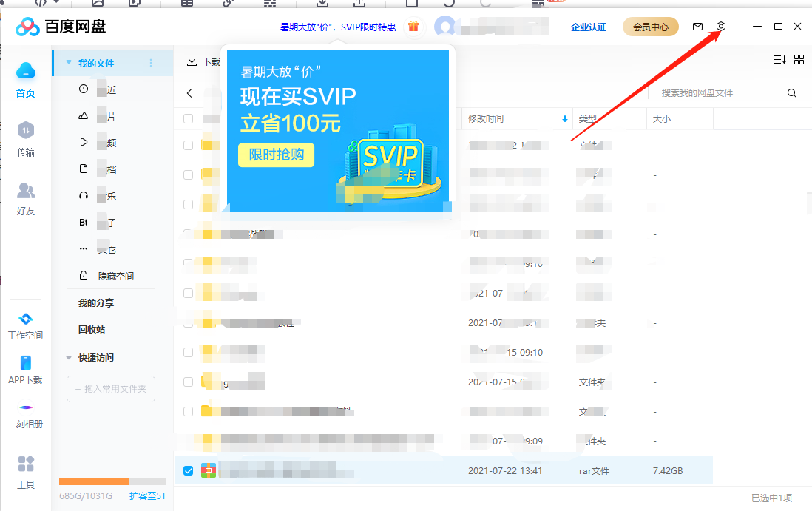Check the third folder row checkbox

[189, 205]
